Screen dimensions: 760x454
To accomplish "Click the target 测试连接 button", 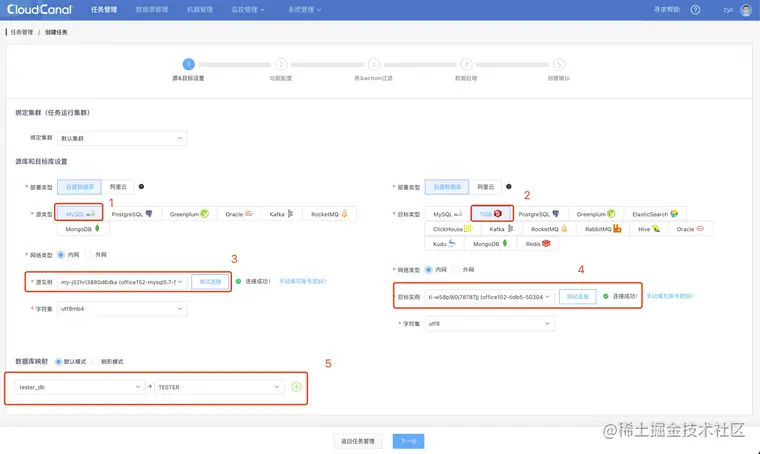I will click(577, 297).
